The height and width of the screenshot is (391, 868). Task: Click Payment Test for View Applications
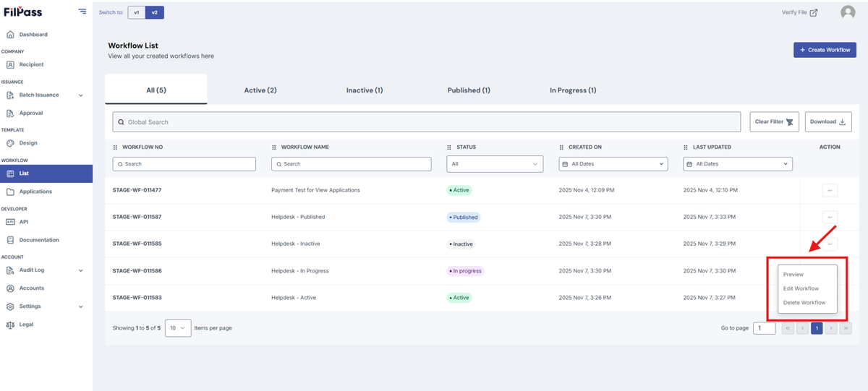pyautogui.click(x=315, y=190)
